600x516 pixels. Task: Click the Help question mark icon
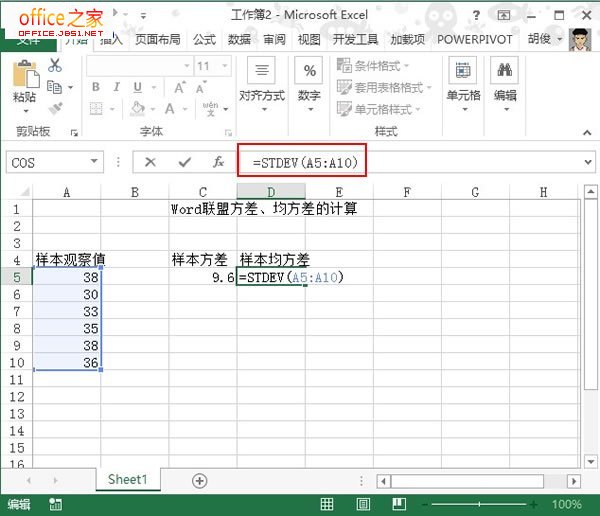click(476, 16)
